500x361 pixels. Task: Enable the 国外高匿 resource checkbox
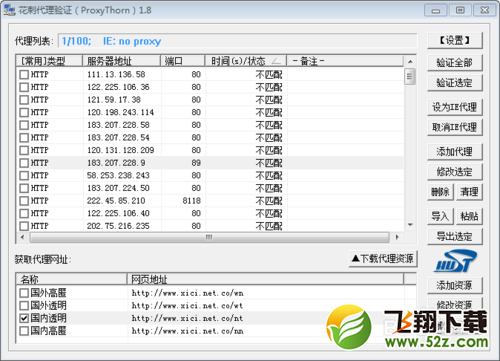click(24, 293)
